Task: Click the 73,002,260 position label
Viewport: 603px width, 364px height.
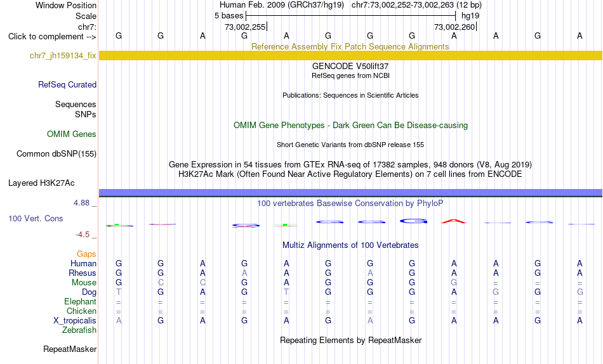Action: 454,27
